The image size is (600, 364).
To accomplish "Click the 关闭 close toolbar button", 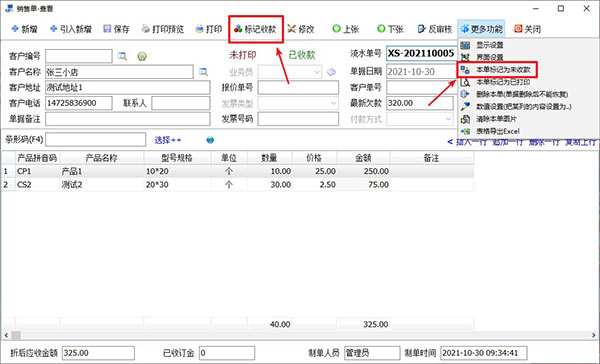I will (528, 29).
